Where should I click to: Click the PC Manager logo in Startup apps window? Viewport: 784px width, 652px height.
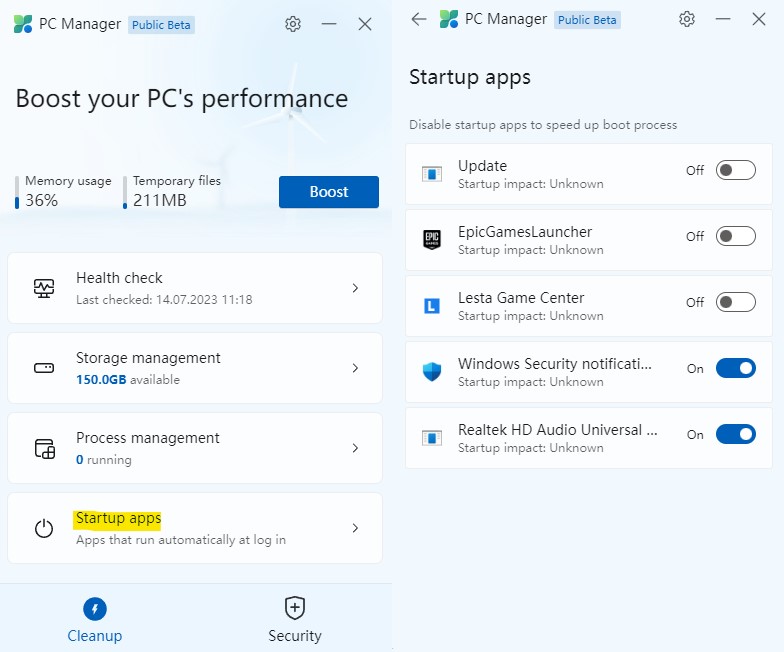pos(448,19)
